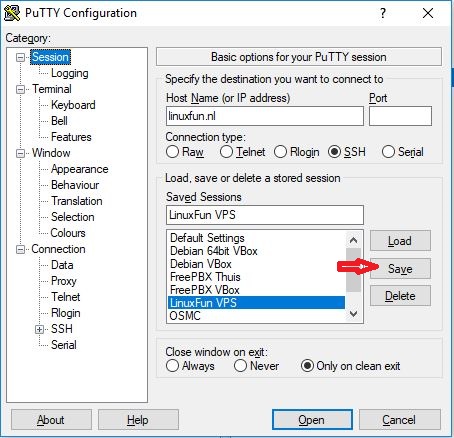This screenshot has height=438, width=454.
Task: Open the Proxy settings page
Action: [64, 281]
